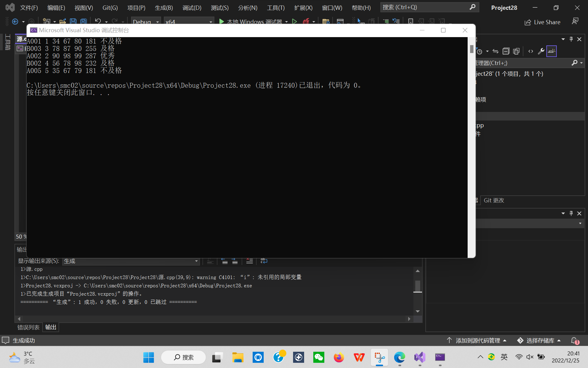Screen dimensions: 588x368
Task: Click 添加到源代码管理 in status bar
Action: (477, 340)
